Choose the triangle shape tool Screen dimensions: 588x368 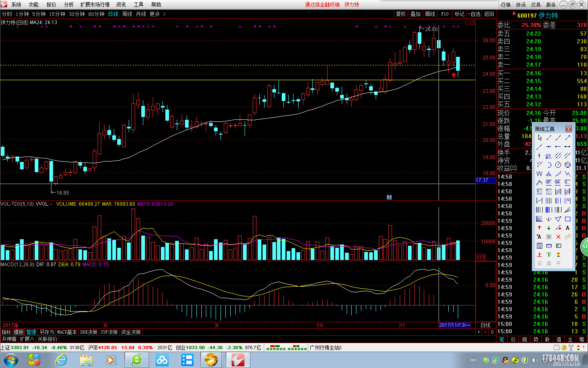pos(558,219)
